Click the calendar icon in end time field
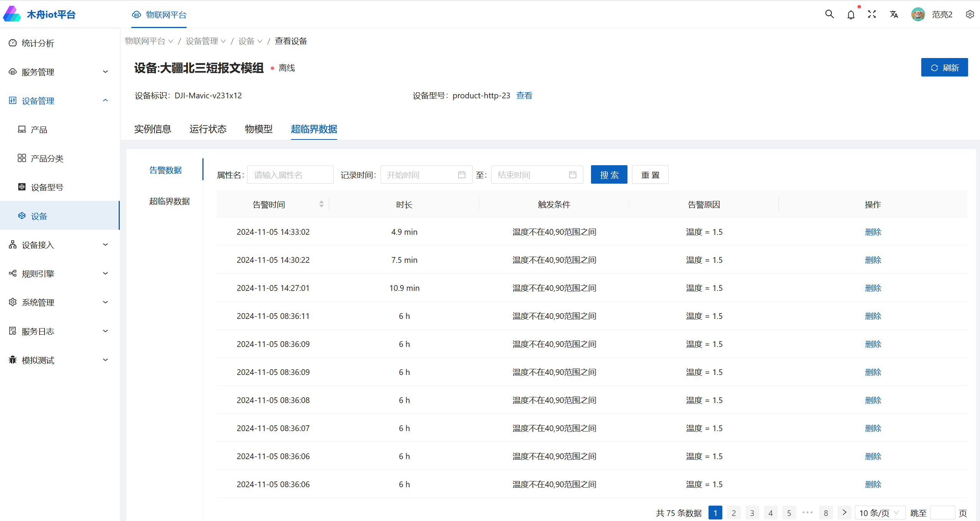 click(573, 175)
